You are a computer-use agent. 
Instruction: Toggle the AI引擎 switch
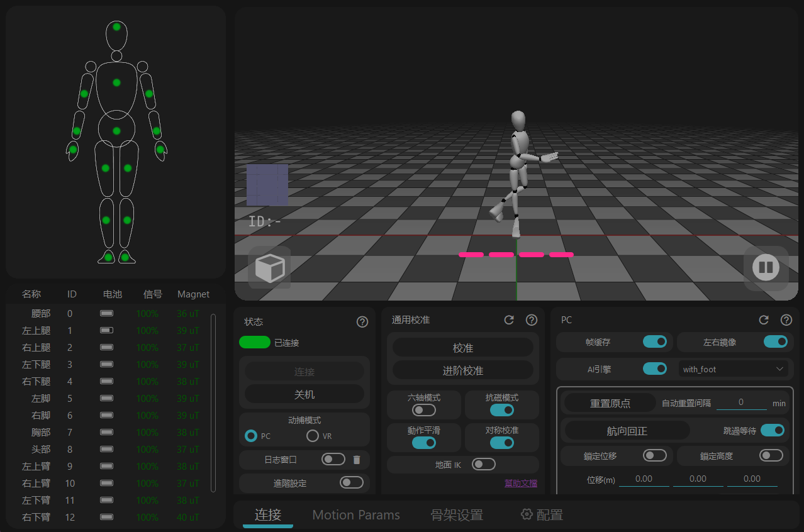pyautogui.click(x=655, y=369)
